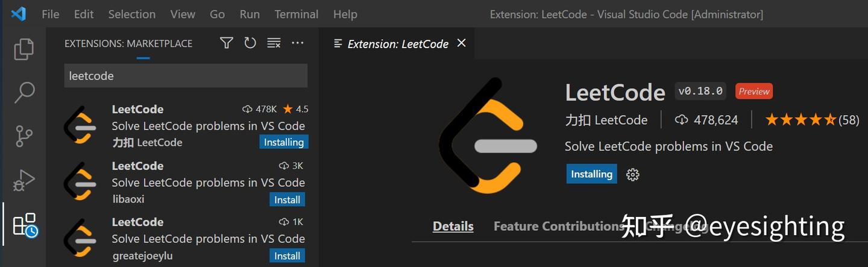Open the Explorer view in activity bar
Viewport: 868px width, 267px height.
point(24,49)
